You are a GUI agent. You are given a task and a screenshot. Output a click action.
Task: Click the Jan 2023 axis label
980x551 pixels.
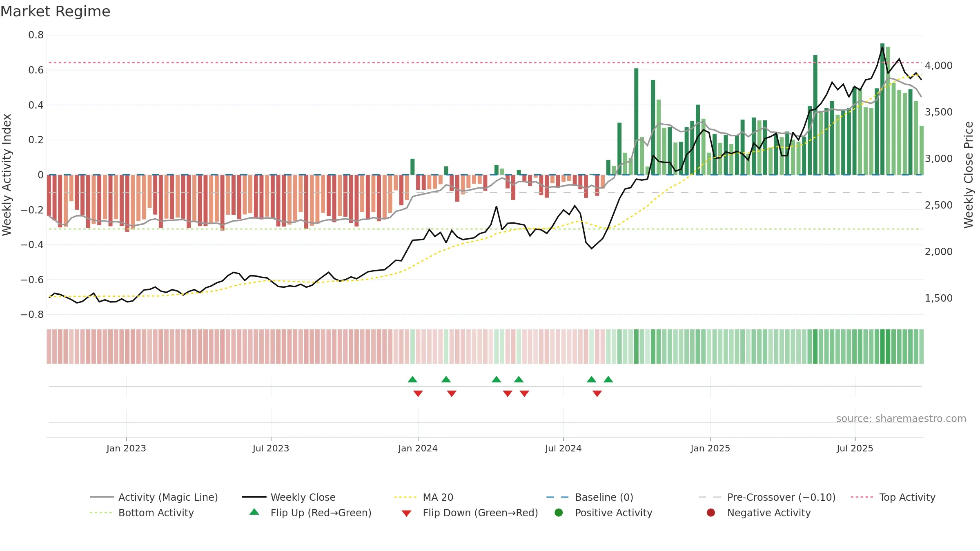126,449
